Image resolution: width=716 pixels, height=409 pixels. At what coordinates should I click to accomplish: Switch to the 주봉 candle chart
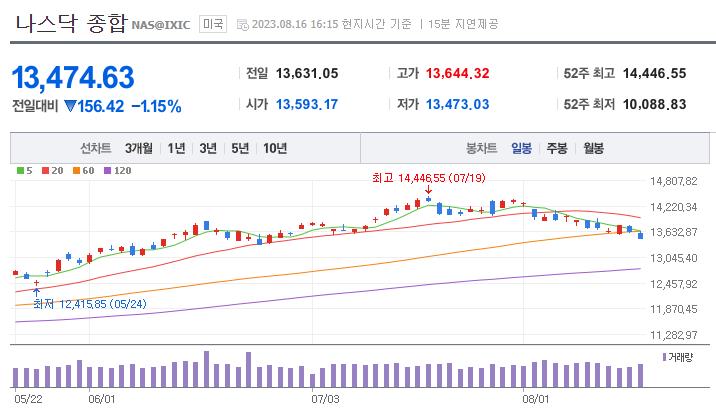click(557, 148)
